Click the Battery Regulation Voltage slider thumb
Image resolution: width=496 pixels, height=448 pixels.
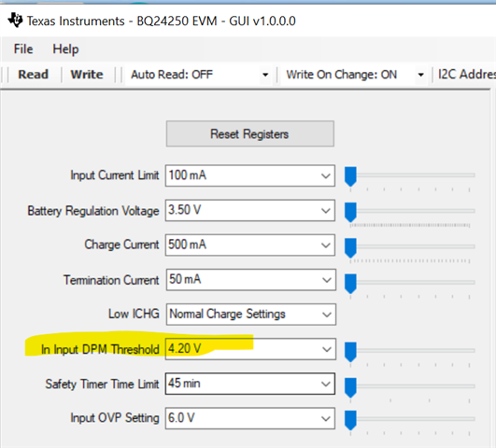pos(350,212)
